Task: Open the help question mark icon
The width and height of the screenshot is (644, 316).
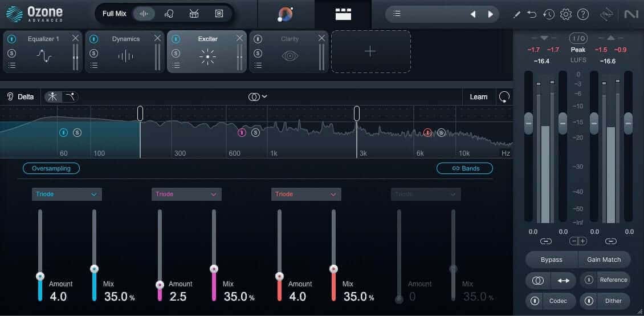Action: [x=583, y=14]
